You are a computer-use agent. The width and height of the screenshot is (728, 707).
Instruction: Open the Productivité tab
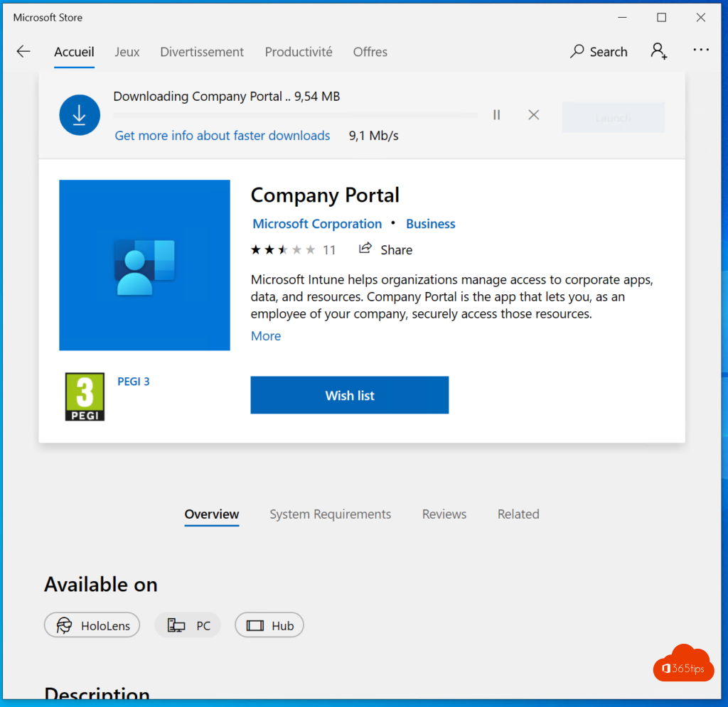point(299,52)
